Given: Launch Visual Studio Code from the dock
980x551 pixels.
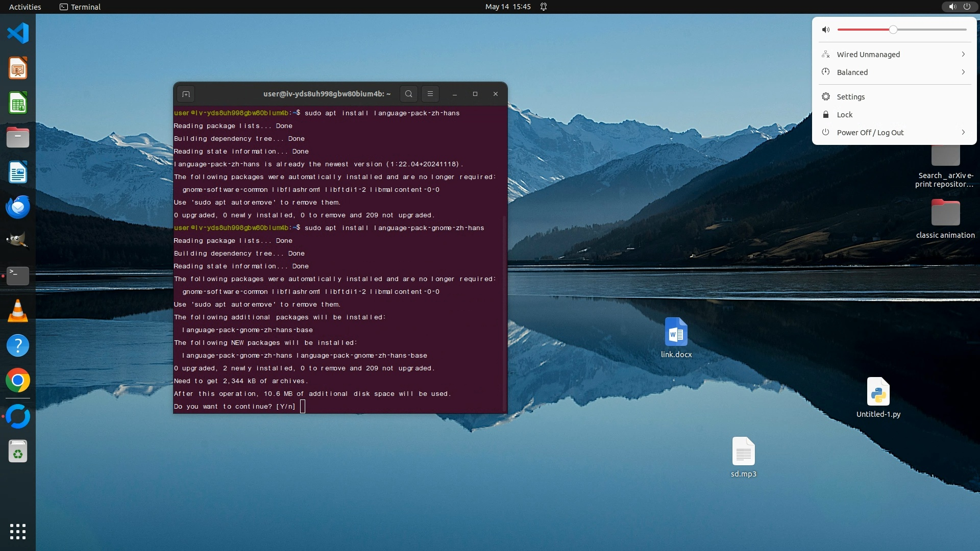Looking at the screenshot, I should [18, 34].
